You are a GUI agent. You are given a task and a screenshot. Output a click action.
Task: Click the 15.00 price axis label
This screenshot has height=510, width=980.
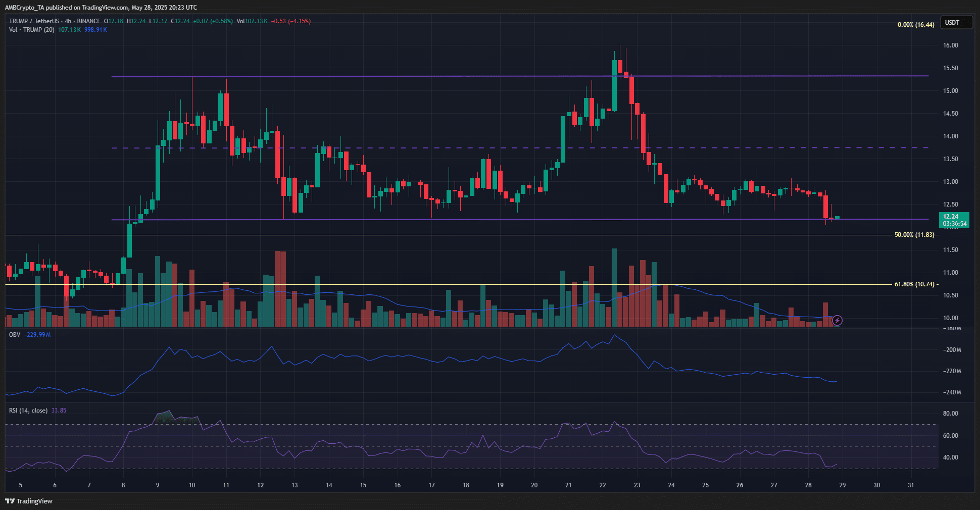point(951,91)
